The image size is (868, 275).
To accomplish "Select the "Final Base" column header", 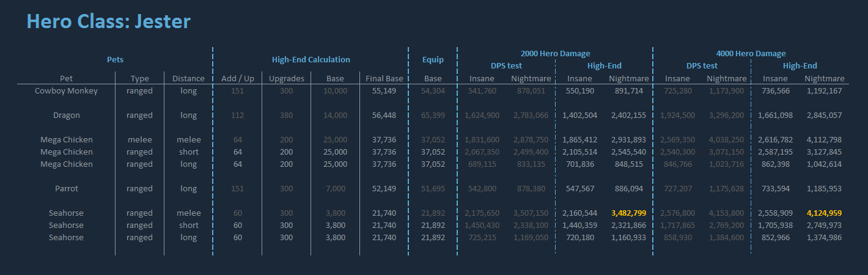I will click(x=384, y=79).
